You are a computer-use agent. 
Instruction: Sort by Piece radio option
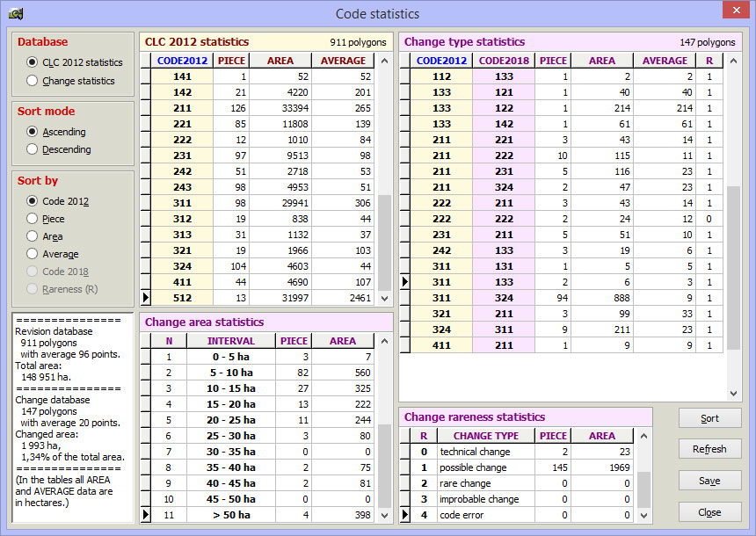tap(33, 219)
